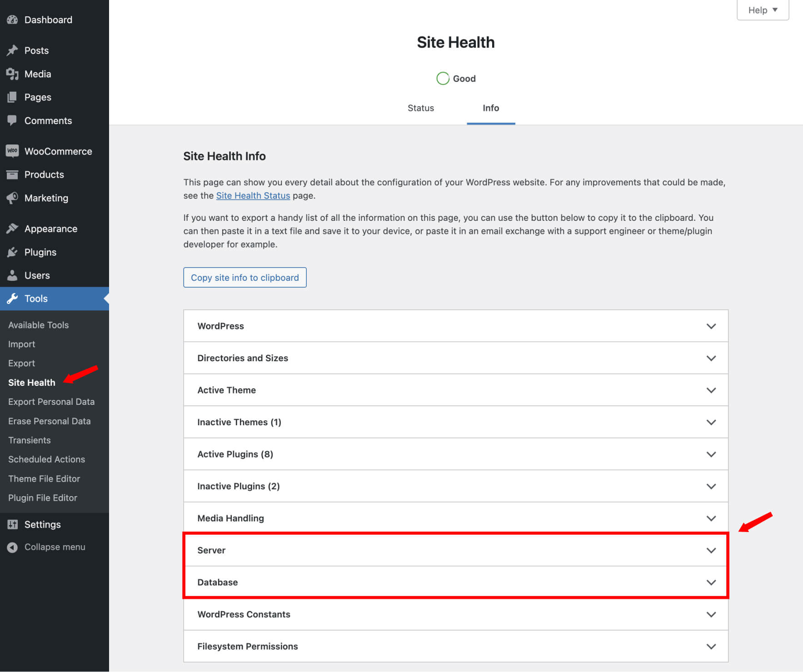Open the Scheduled Actions submenu link

tap(47, 459)
